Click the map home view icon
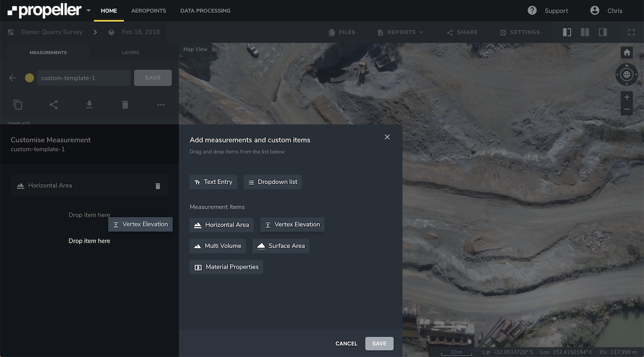Screen dimensions: 644x357 tap(626, 53)
